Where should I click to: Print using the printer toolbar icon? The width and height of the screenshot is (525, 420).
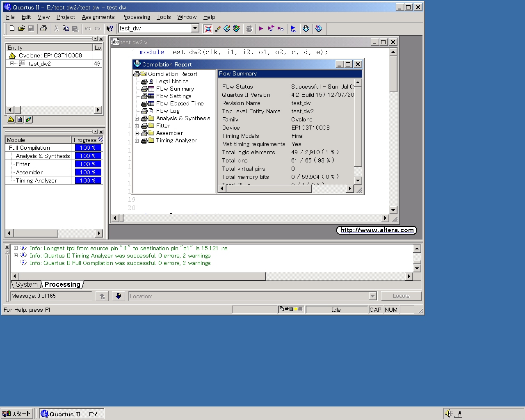pyautogui.click(x=43, y=28)
